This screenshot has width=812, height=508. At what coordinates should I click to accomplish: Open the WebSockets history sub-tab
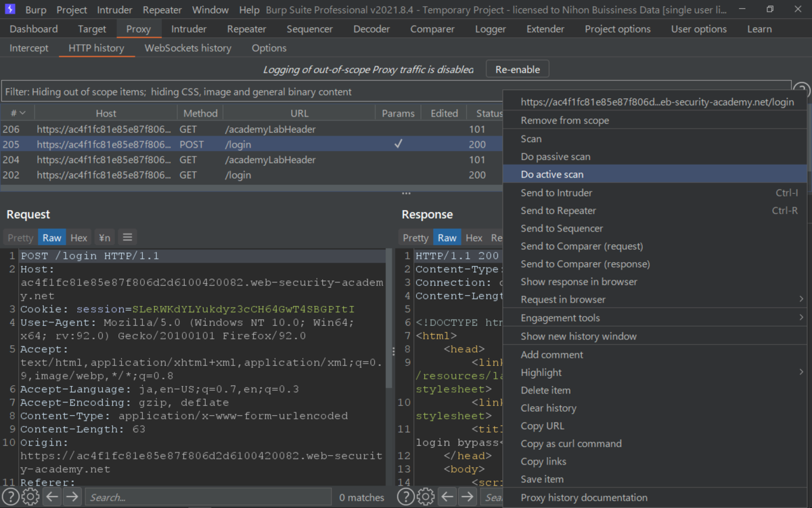188,48
